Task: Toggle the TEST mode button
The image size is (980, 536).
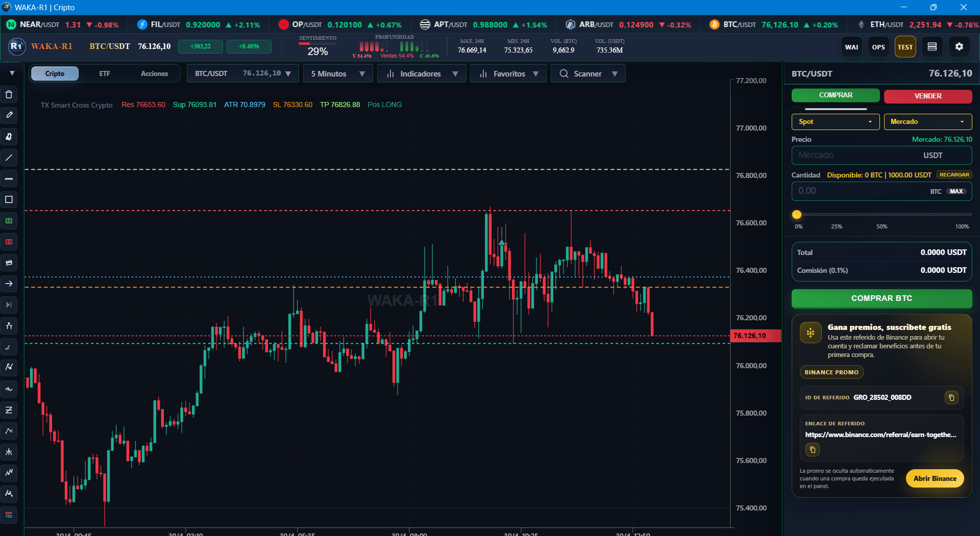Action: pos(905,47)
